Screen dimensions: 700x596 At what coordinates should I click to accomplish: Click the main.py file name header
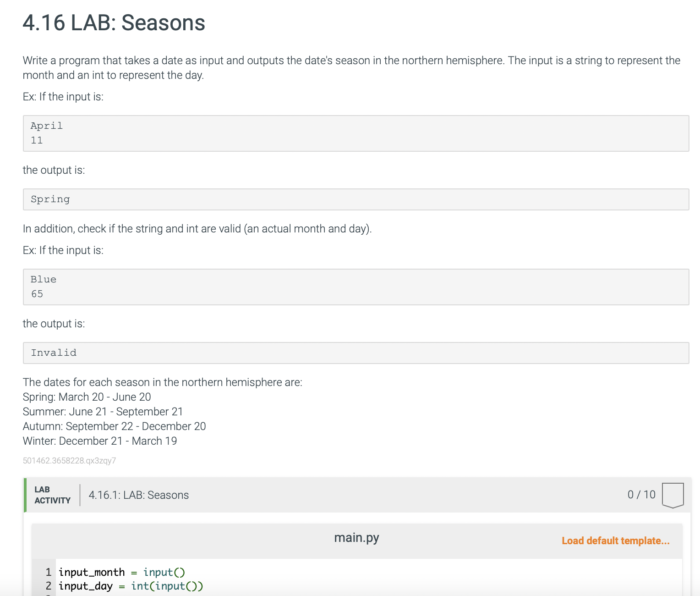(x=356, y=538)
